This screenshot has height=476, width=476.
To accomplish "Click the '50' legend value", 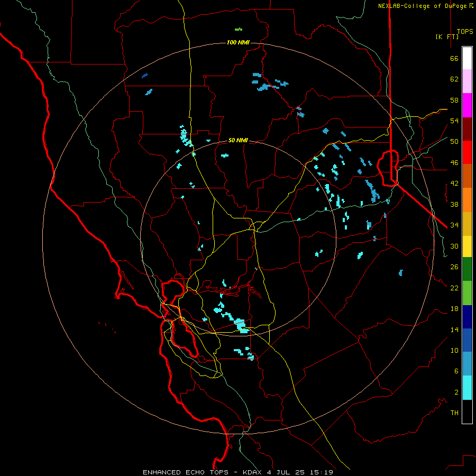I will point(454,141).
